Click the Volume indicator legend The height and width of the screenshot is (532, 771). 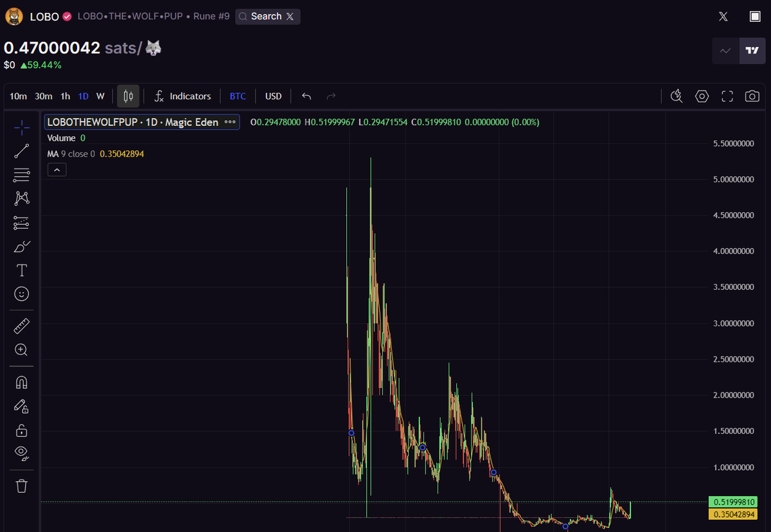62,138
